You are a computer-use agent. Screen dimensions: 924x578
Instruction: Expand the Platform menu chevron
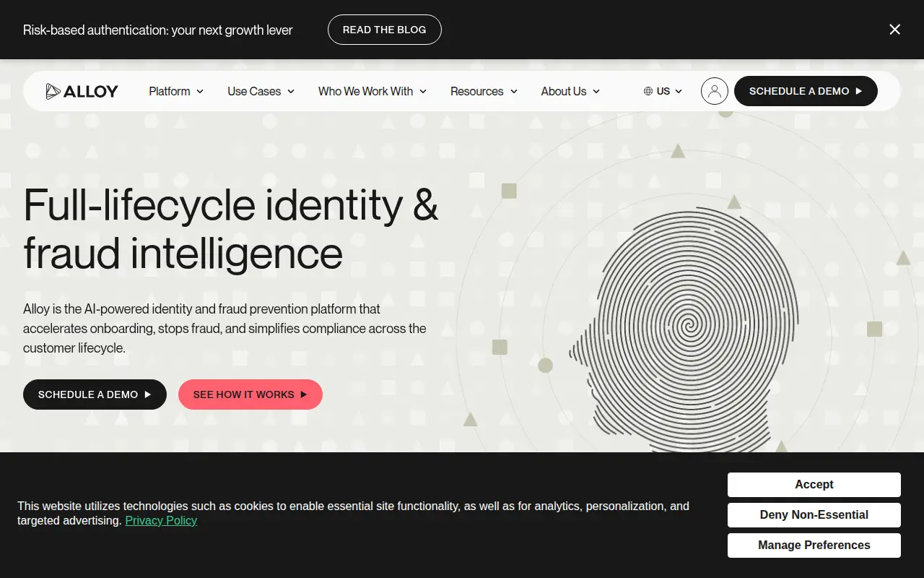pyautogui.click(x=200, y=92)
